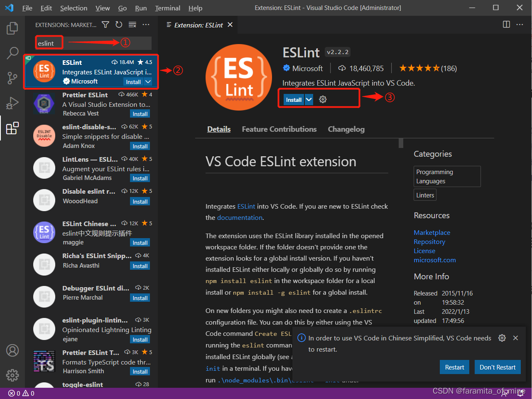Open the Explorer view in activity bar

[12, 28]
